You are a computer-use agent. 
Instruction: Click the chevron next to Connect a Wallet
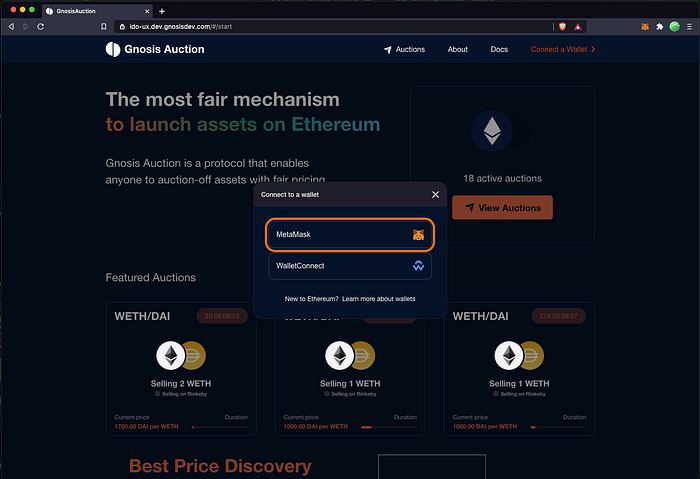tap(593, 50)
